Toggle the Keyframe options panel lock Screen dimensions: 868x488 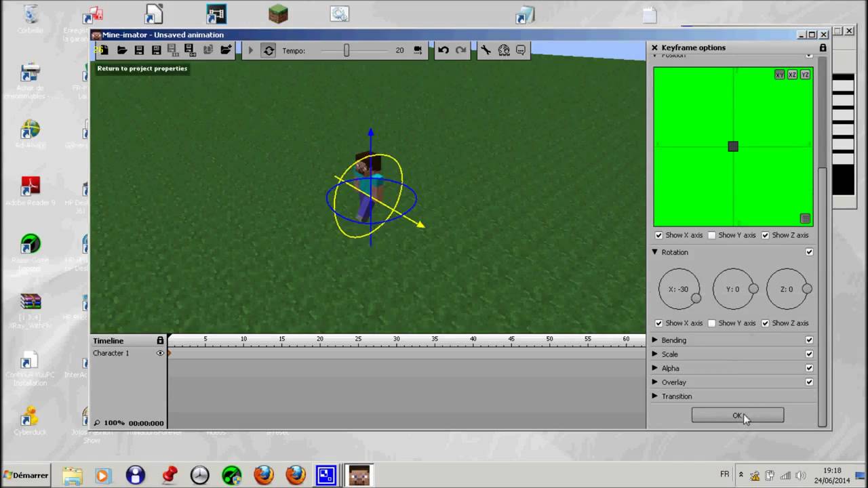(x=823, y=47)
